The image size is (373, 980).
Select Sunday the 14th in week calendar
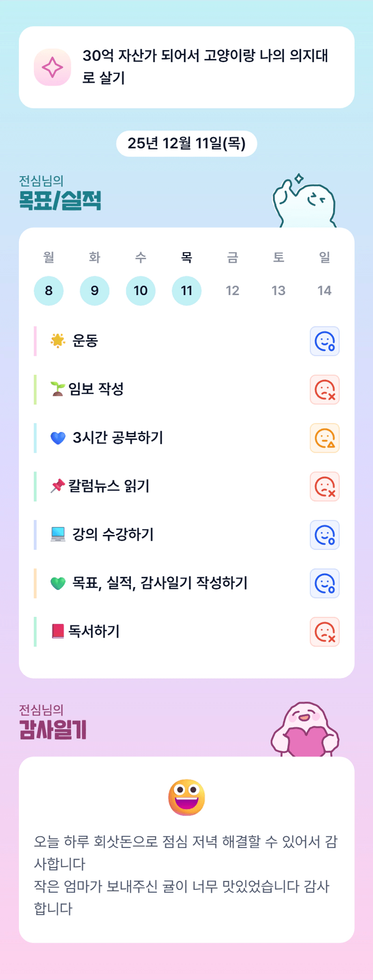[324, 291]
